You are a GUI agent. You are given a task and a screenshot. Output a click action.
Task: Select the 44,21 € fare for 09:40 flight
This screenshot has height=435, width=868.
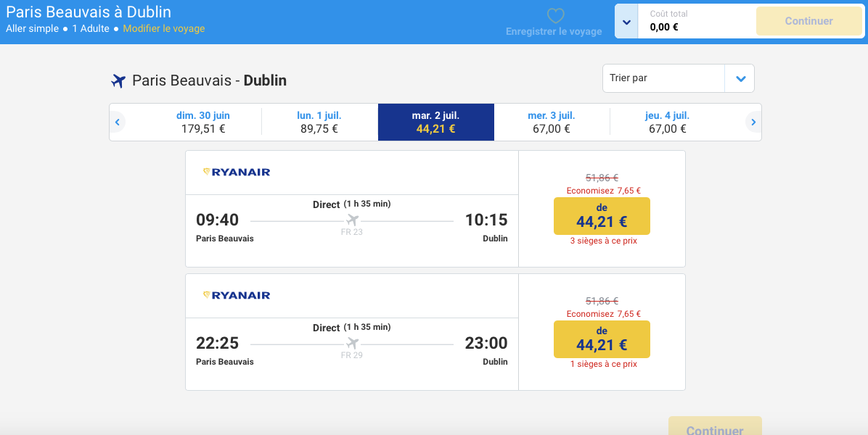pyautogui.click(x=602, y=216)
